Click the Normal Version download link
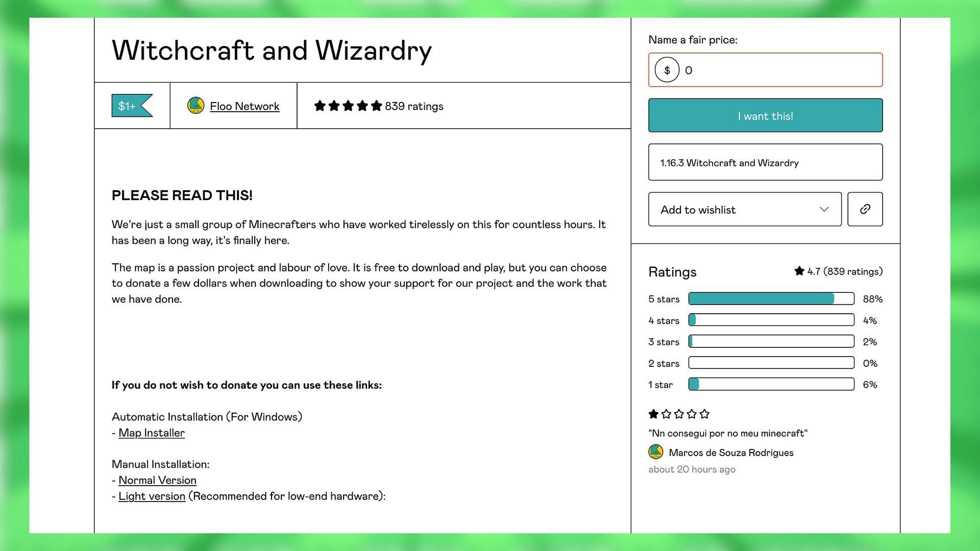The width and height of the screenshot is (980, 551). (157, 479)
